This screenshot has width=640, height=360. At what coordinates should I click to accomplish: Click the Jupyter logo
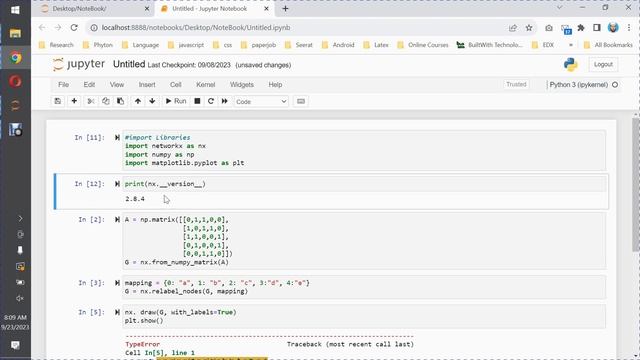coord(79,64)
